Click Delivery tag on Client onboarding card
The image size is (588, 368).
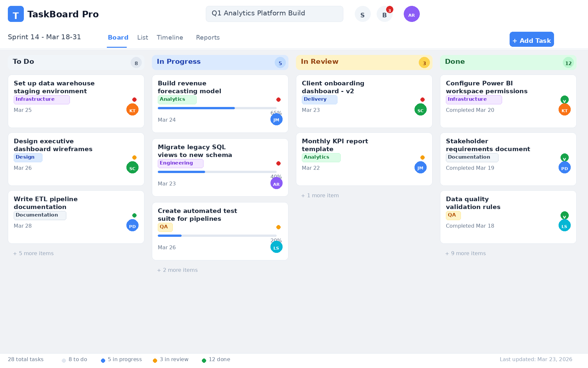[319, 99]
